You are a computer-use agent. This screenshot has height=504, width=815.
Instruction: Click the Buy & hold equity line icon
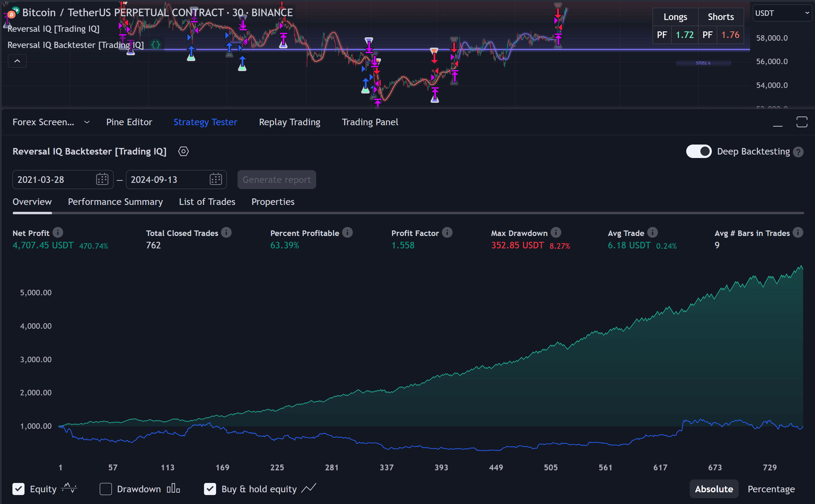click(309, 488)
